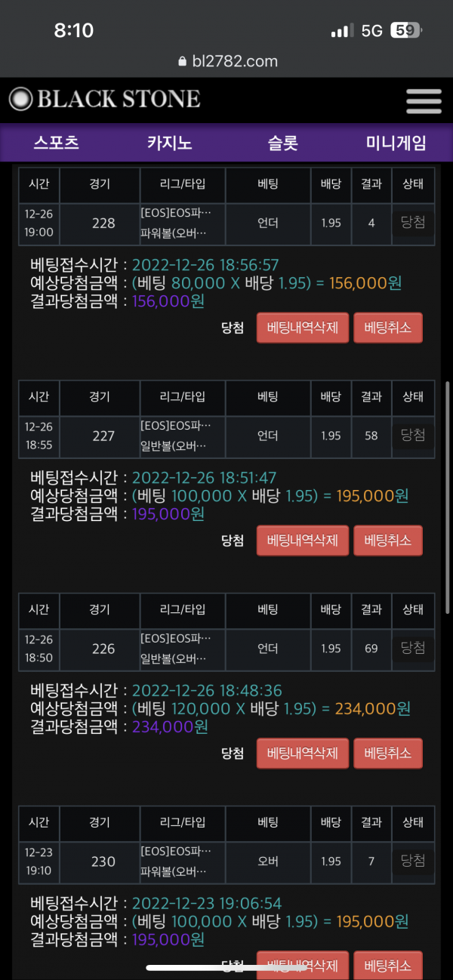
Task: Delete bet history for game 228
Action: coord(303,328)
